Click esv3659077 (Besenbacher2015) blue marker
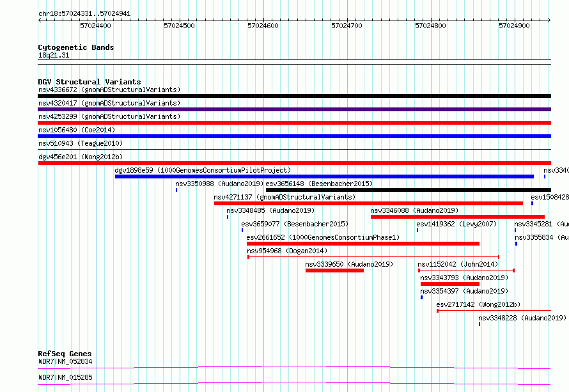This screenshot has height=392, width=569. tap(242, 230)
